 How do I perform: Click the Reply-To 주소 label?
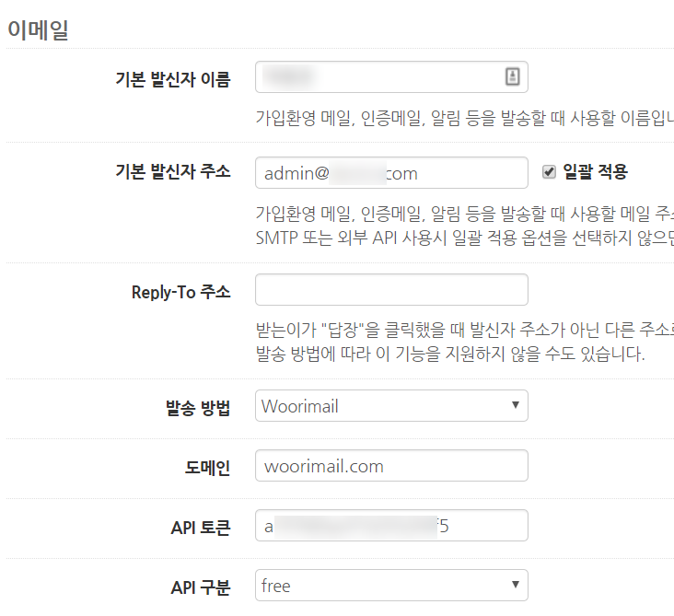click(x=181, y=292)
